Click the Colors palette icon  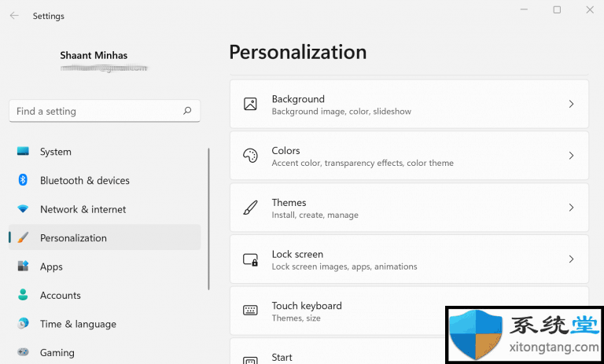click(x=250, y=156)
